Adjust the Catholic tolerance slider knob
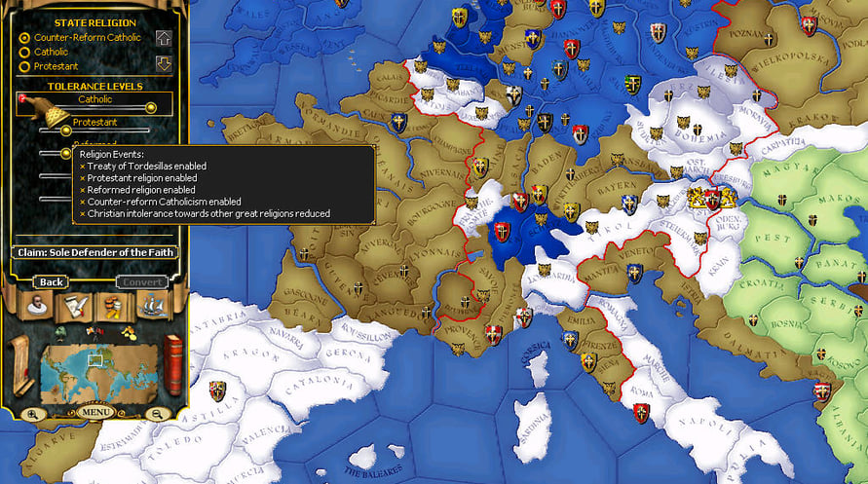This screenshot has height=484, width=868. pos(151,108)
